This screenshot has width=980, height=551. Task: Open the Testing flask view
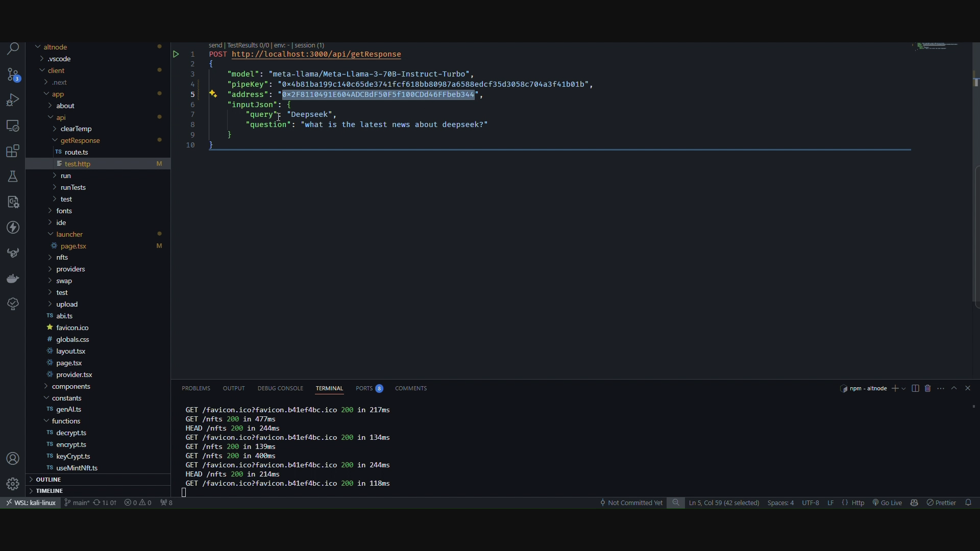(x=13, y=177)
